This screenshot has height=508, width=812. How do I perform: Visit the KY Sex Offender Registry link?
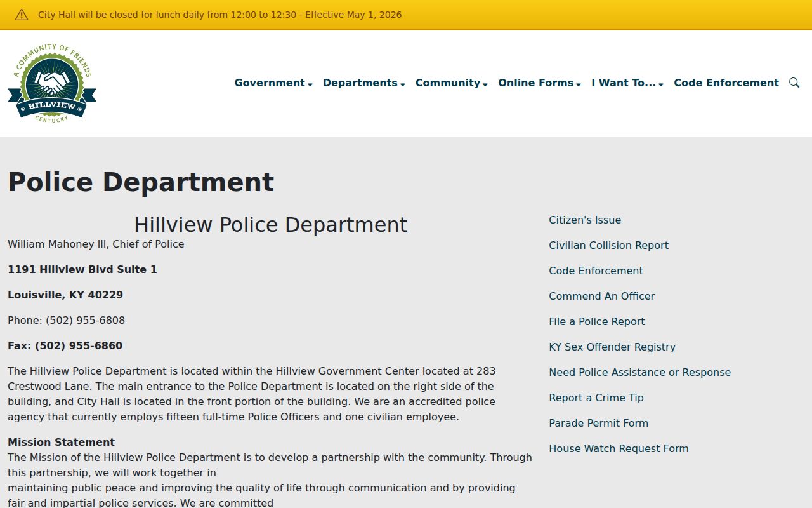[612, 347]
